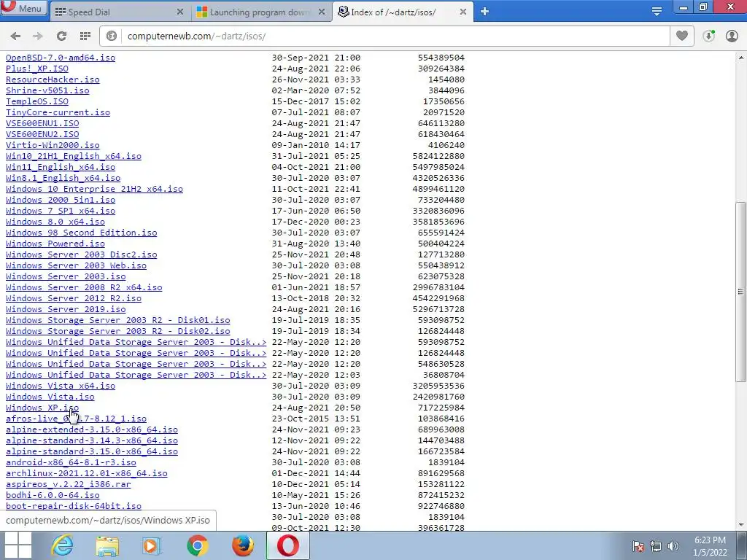The height and width of the screenshot is (560, 747).
Task: Open Windows_Storage_Server_2003_R2_-_Disk01.iso link
Action: (x=117, y=321)
